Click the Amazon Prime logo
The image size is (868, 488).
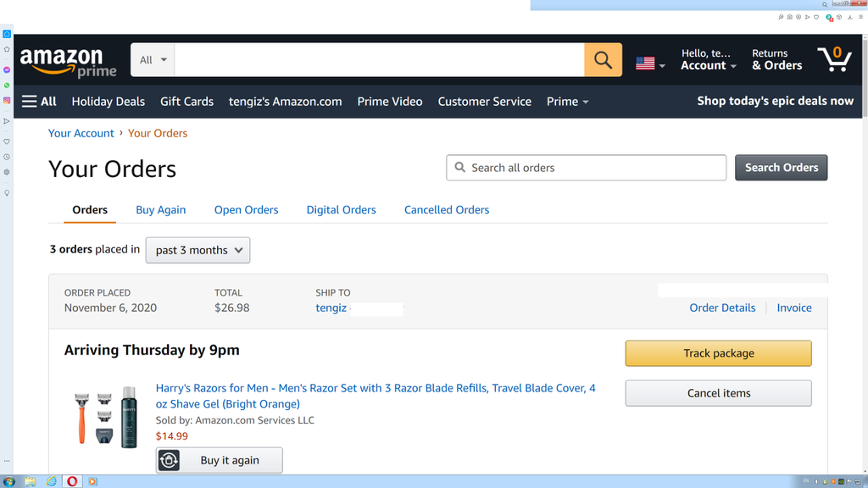click(68, 62)
